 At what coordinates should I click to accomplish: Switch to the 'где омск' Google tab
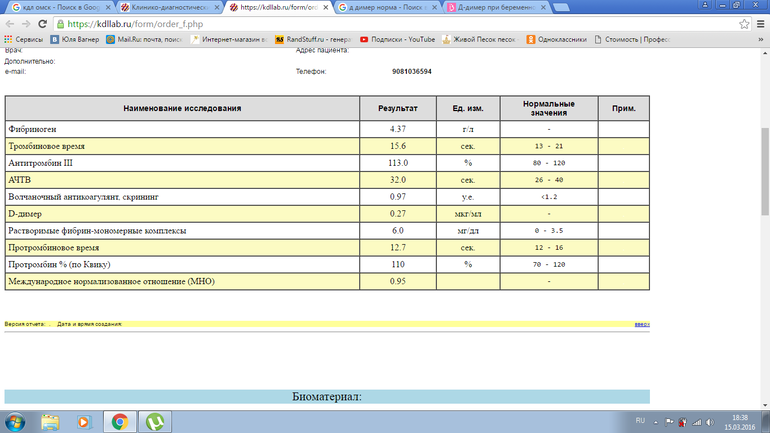pyautogui.click(x=56, y=6)
